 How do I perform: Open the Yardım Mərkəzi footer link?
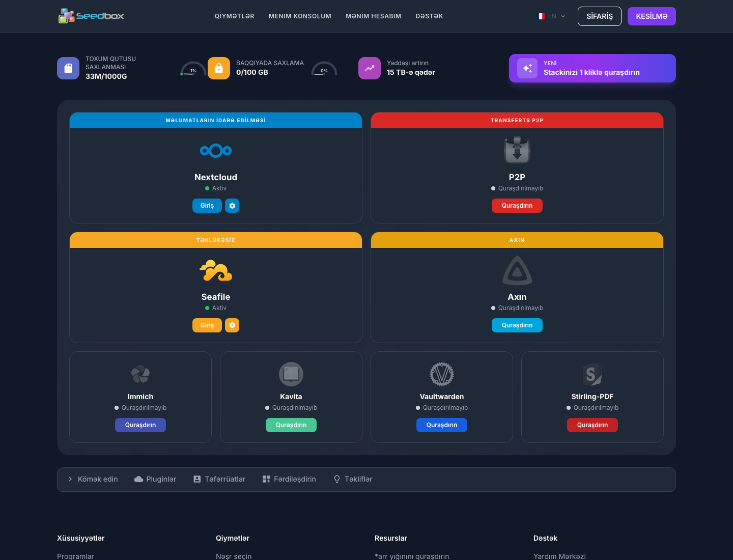pos(559,556)
